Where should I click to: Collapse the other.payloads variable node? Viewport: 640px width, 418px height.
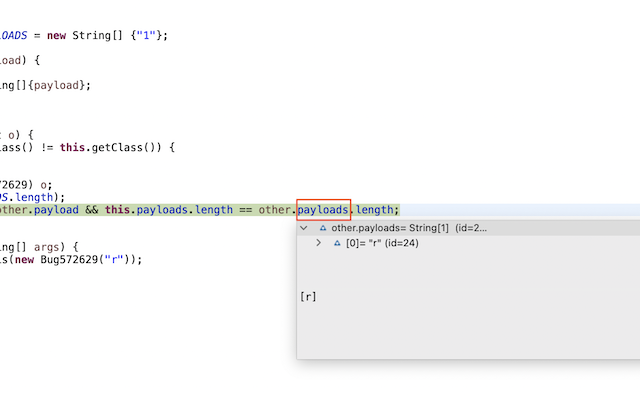(304, 228)
